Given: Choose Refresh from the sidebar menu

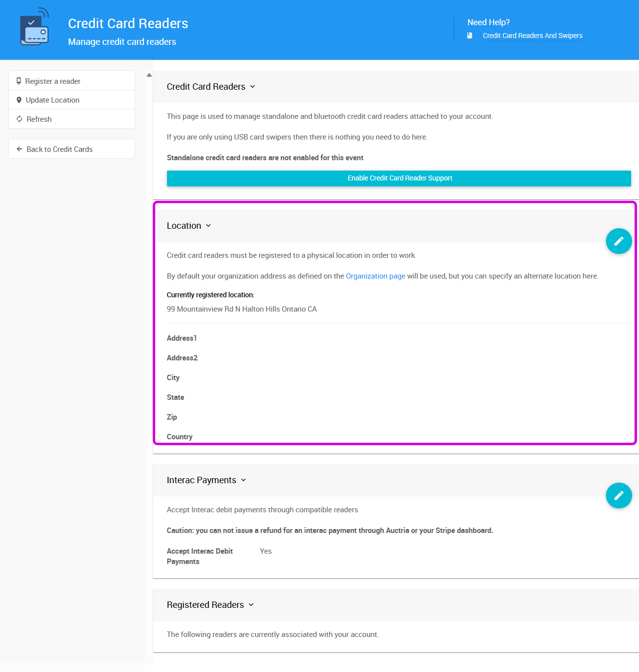Looking at the screenshot, I should coord(39,119).
